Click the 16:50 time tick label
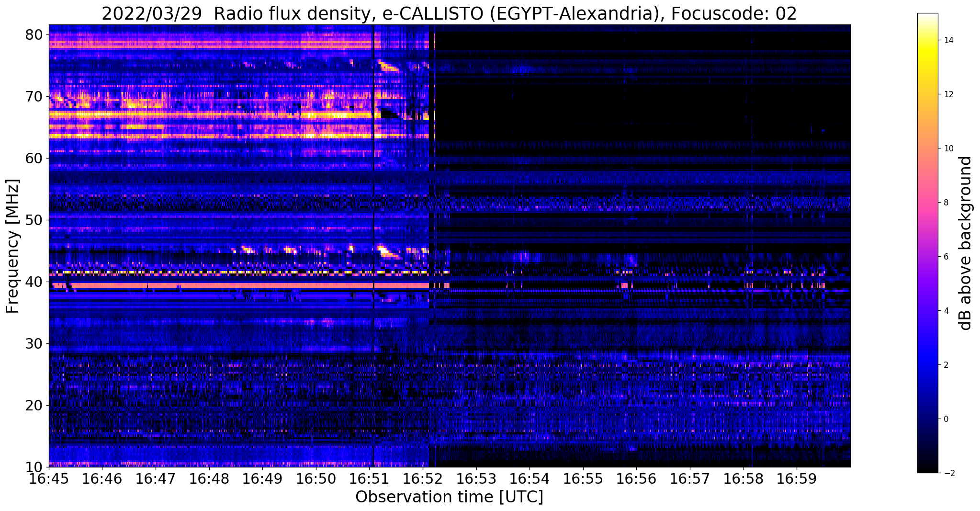This screenshot has width=980, height=511. [316, 479]
